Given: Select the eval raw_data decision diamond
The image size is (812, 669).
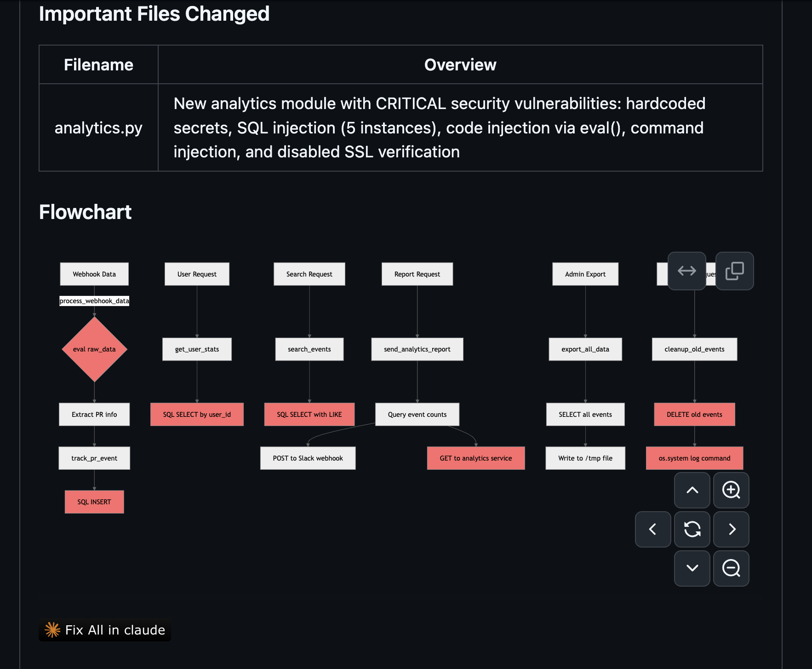Looking at the screenshot, I should pyautogui.click(x=94, y=349).
